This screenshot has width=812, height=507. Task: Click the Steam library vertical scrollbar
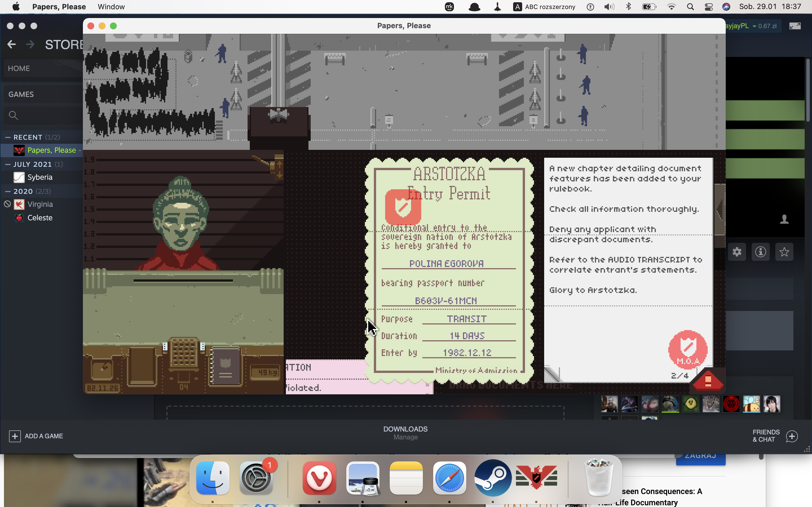click(x=808, y=90)
